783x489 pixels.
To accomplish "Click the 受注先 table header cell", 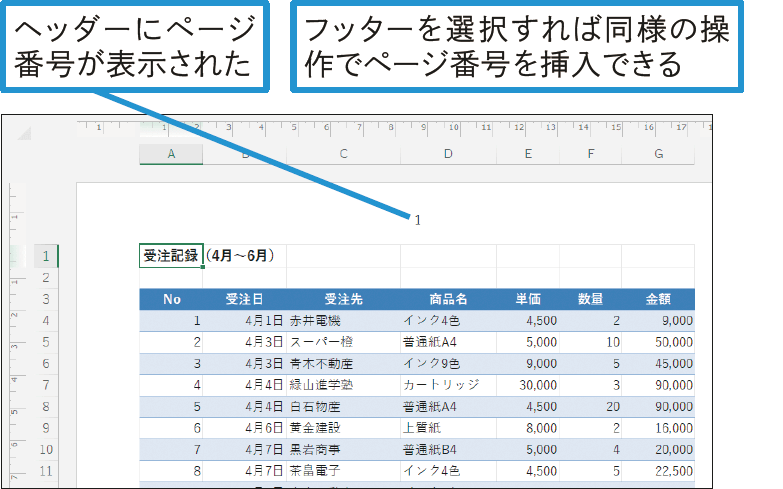I will (x=344, y=299).
